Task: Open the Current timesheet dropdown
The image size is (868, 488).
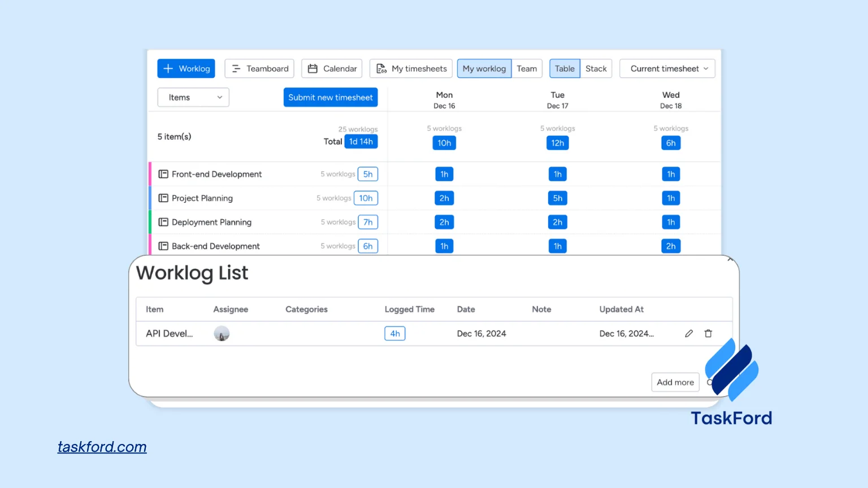Action: [x=667, y=68]
